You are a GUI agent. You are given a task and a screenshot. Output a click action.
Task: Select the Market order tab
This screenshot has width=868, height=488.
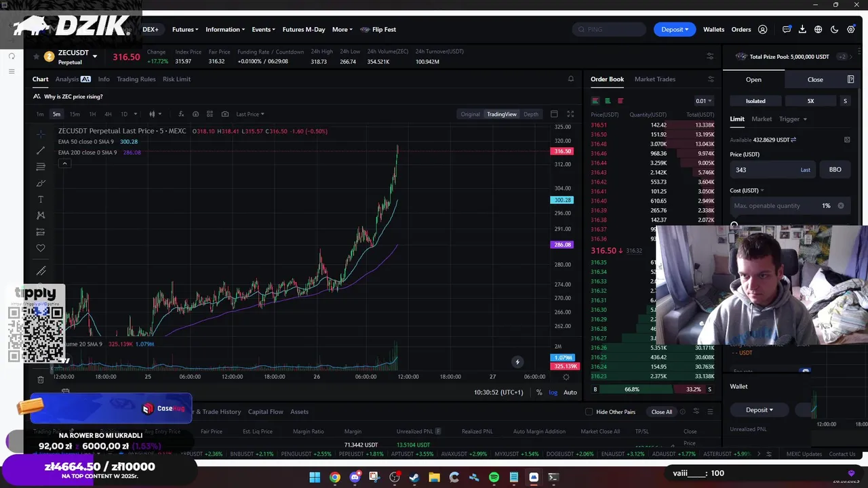coord(762,119)
